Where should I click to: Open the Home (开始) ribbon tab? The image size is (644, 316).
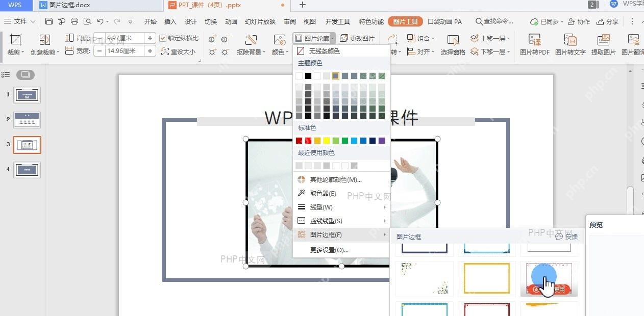(150, 21)
